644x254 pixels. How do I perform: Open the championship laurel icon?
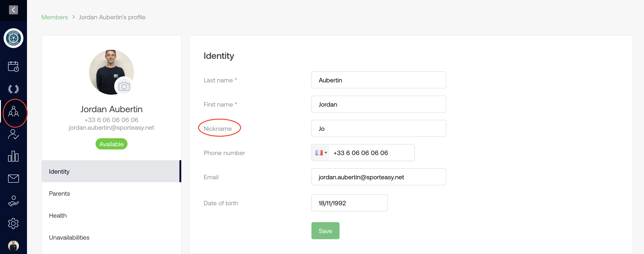[x=13, y=89]
